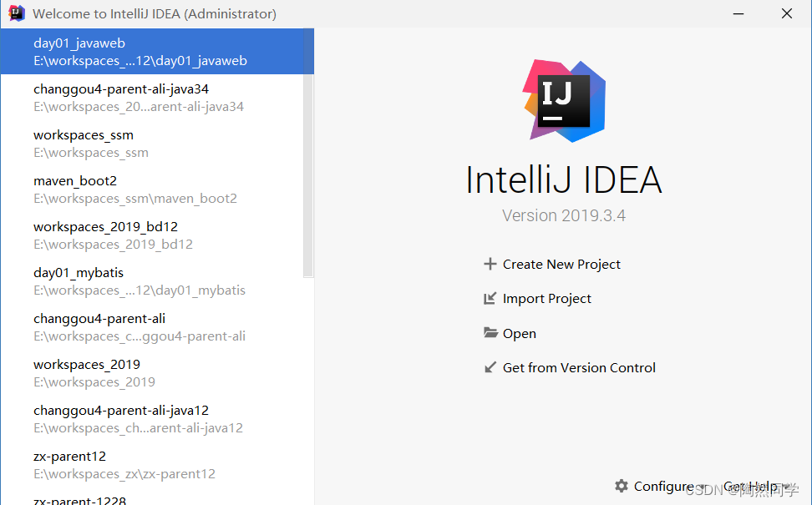
Task: Choose Get from Version Control
Action: (x=579, y=367)
